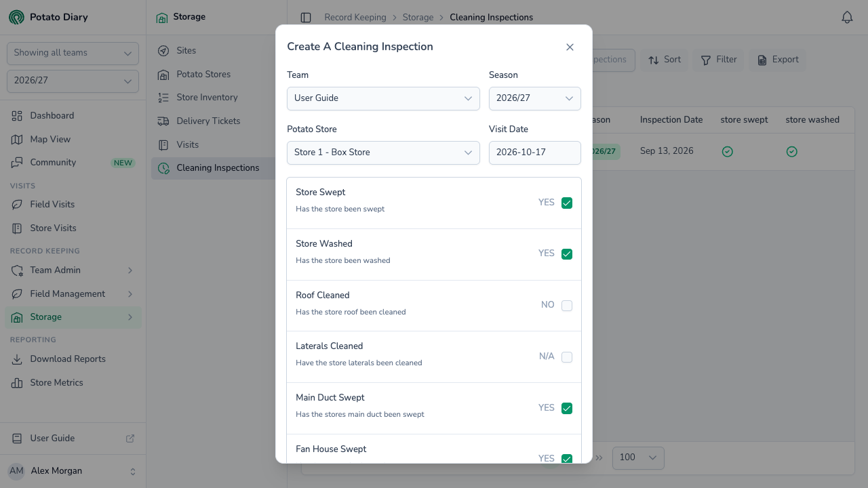Screen dimensions: 868x488
Task: Open the sidebar 2026/27 season dropdown
Action: pos(73,81)
